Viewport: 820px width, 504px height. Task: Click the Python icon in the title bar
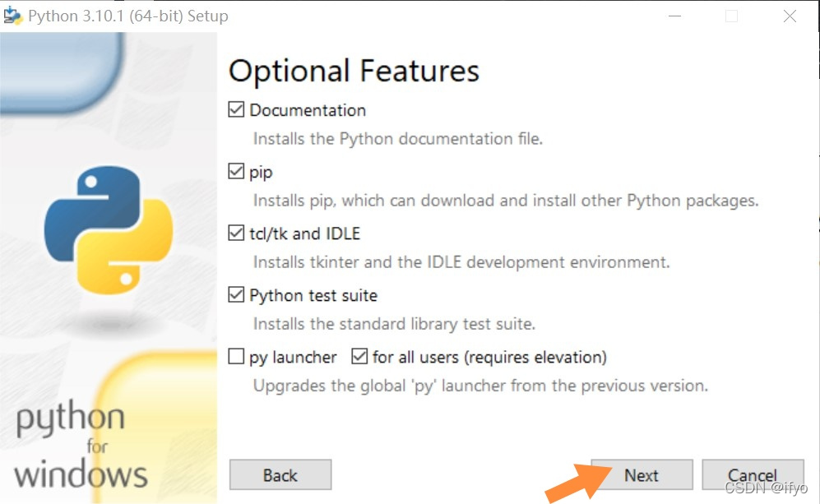(x=12, y=15)
